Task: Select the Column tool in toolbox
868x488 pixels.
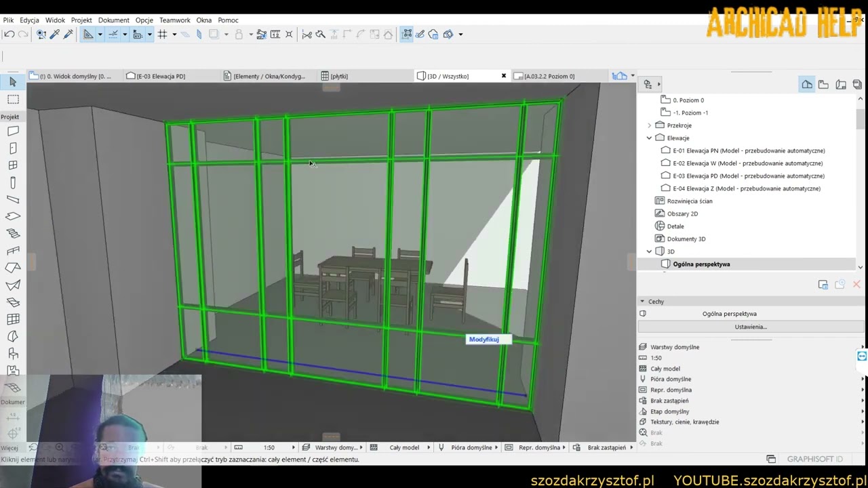Action: click(x=13, y=183)
